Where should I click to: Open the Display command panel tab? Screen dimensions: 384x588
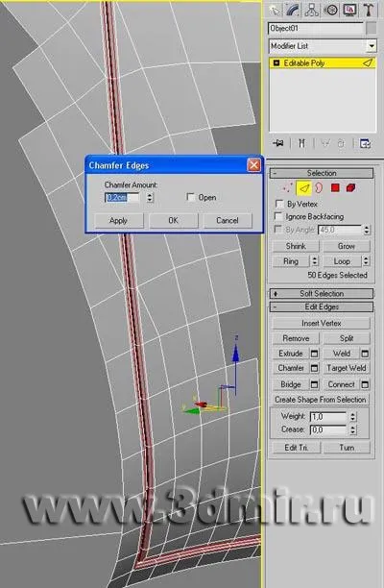coord(349,11)
